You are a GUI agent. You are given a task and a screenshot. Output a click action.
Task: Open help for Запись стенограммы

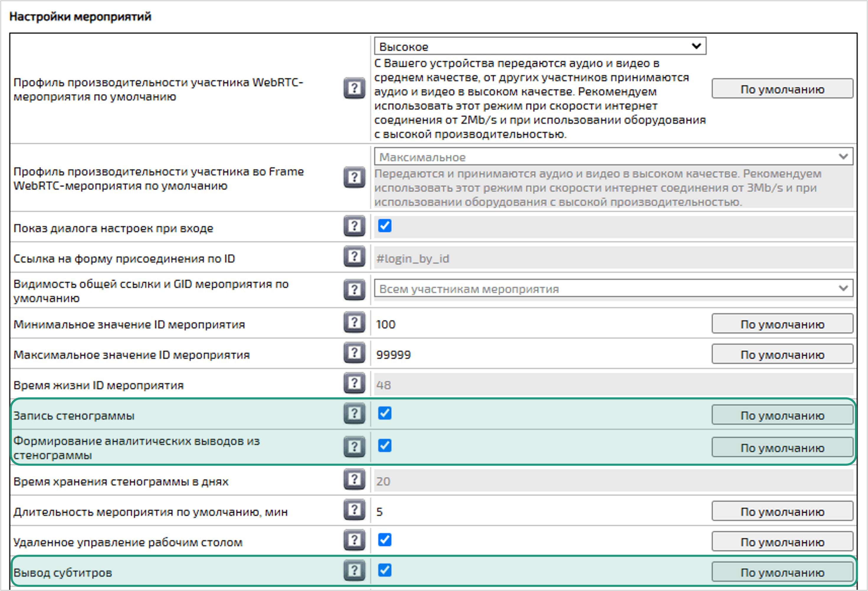tap(354, 414)
